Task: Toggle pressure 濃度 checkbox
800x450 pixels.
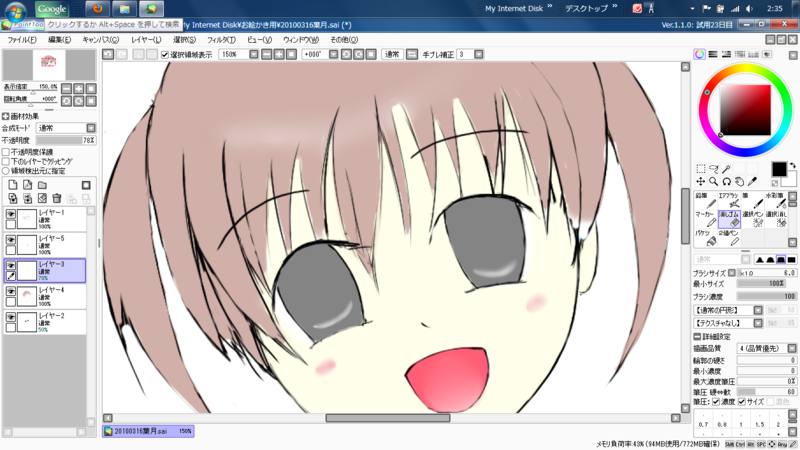Action: tap(716, 402)
